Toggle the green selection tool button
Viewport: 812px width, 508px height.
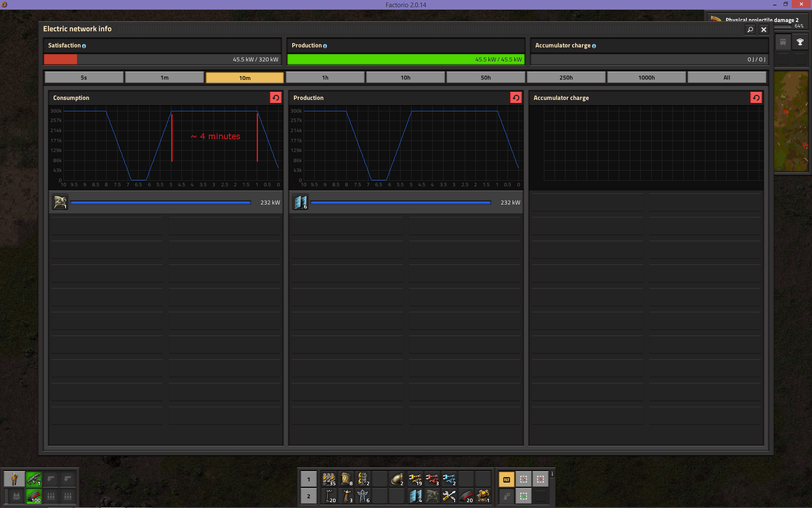pyautogui.click(x=523, y=496)
